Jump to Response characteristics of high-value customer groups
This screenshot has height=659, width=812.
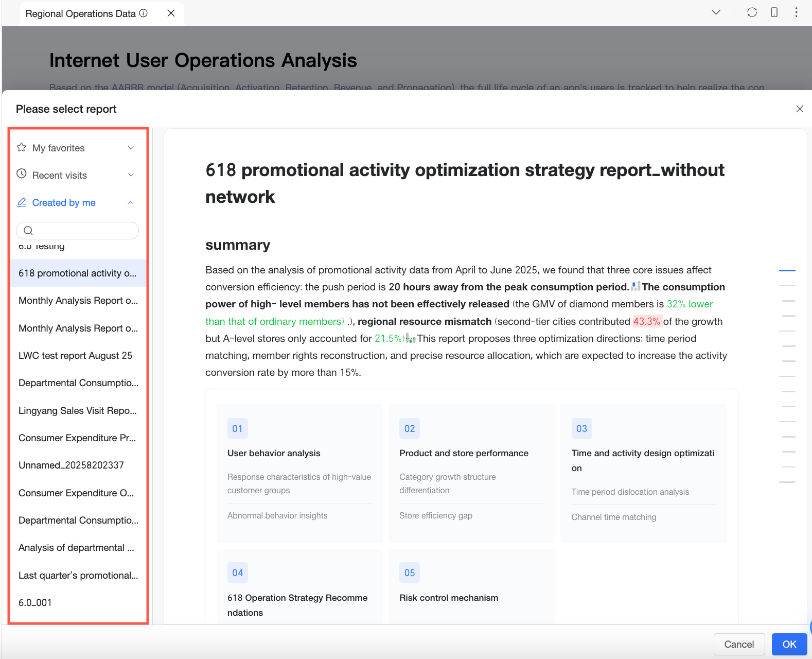tap(299, 483)
